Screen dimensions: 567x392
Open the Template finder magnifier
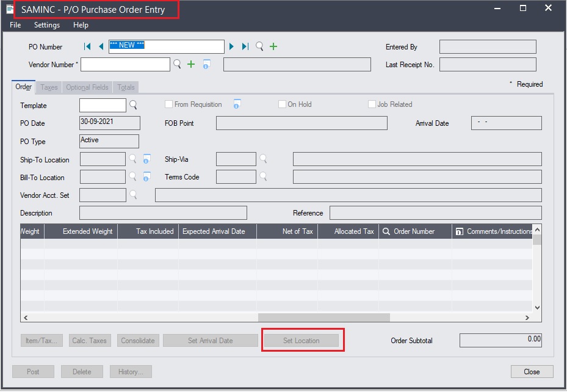pos(133,105)
